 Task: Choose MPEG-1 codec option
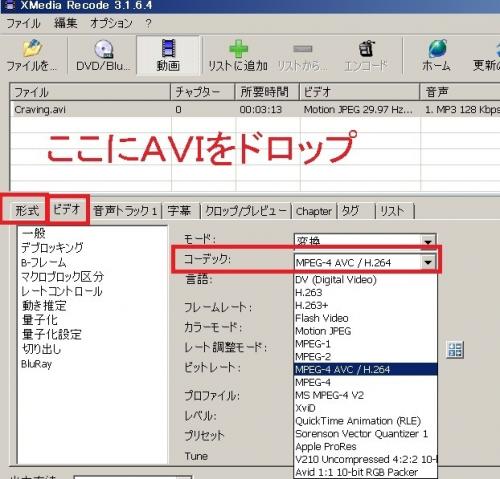(x=365, y=344)
